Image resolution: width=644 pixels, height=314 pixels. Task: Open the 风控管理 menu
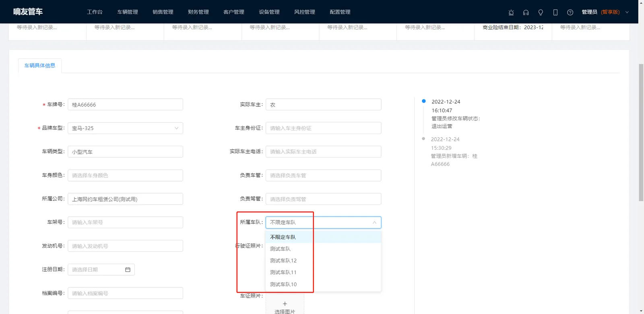click(x=305, y=12)
